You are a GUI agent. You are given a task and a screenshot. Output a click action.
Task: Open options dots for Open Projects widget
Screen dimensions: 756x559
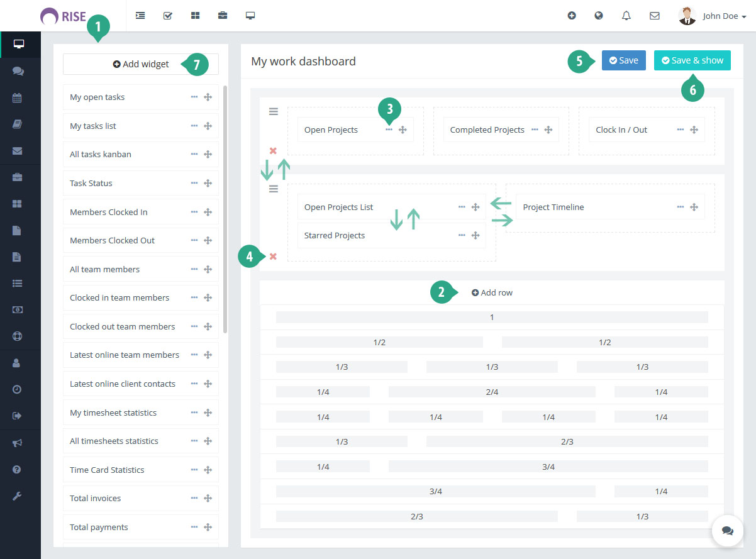coord(389,130)
